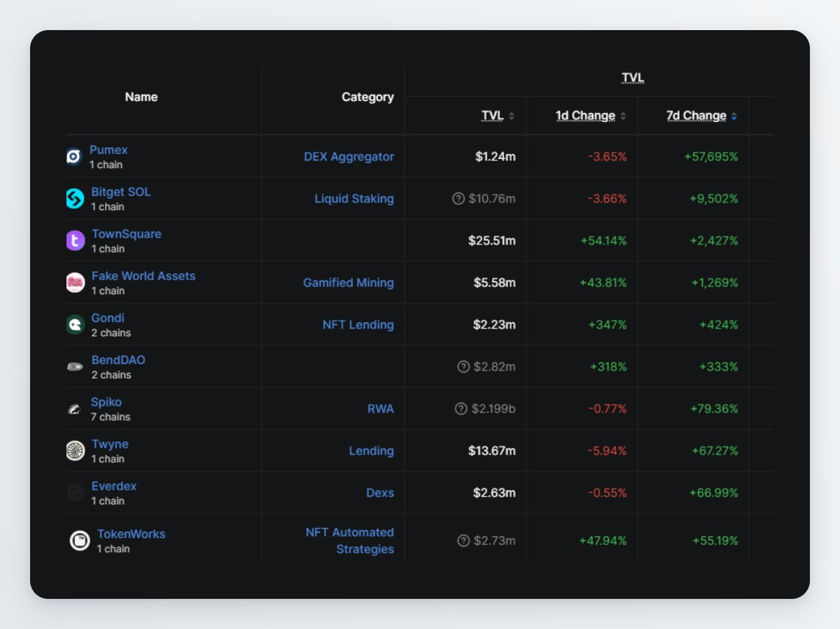Viewport: 840px width, 629px height.
Task: Click the Fake World Assets logo icon
Action: pos(75,282)
